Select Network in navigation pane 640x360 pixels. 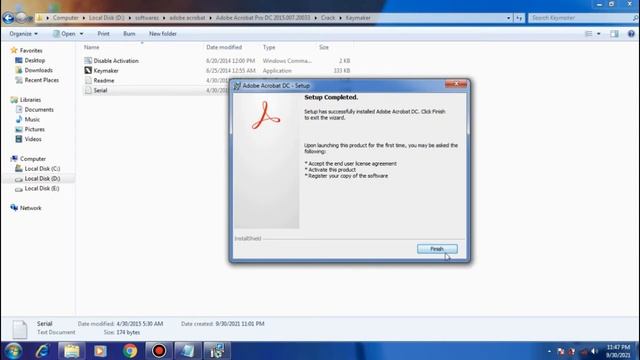pyautogui.click(x=31, y=208)
